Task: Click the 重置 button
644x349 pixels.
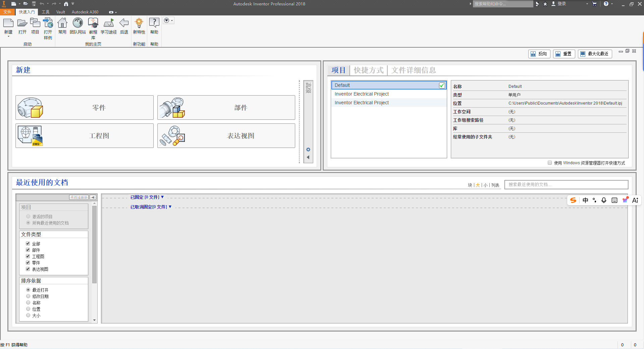Action: coord(564,54)
